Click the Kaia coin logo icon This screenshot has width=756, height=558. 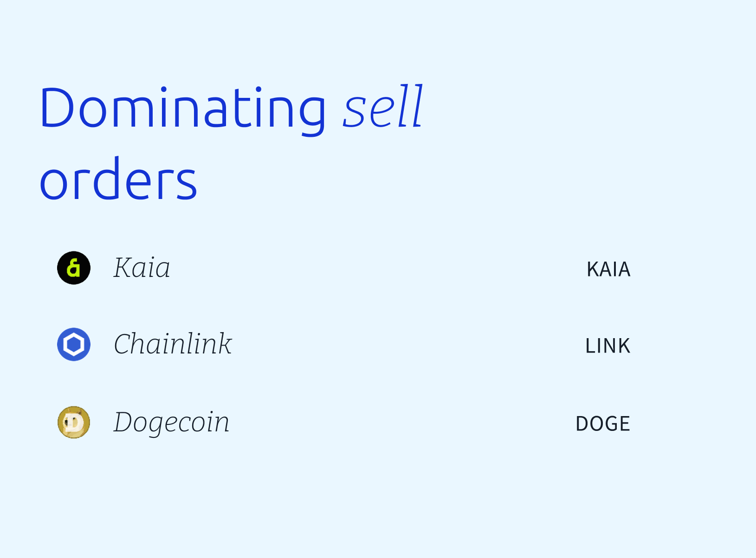[x=74, y=268]
